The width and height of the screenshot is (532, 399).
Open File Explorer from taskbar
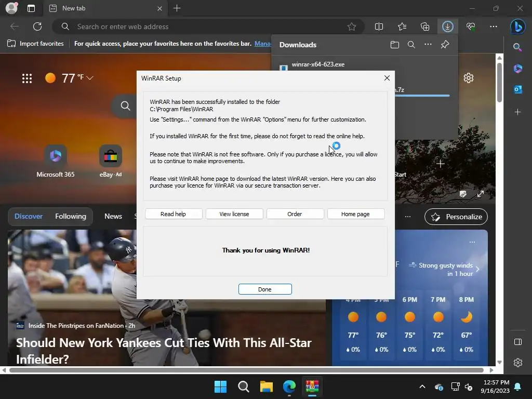[267, 387]
